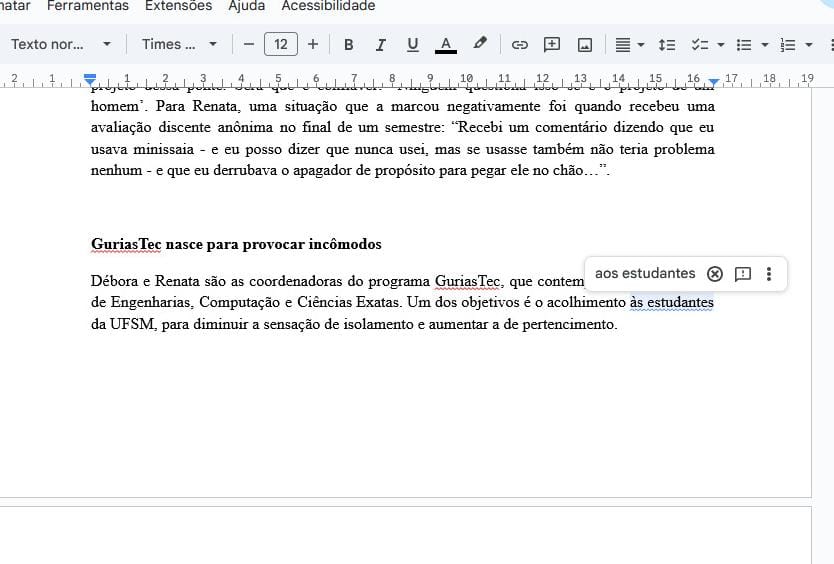This screenshot has width=834, height=564.
Task: Click the italic formatting icon
Action: pos(380,44)
